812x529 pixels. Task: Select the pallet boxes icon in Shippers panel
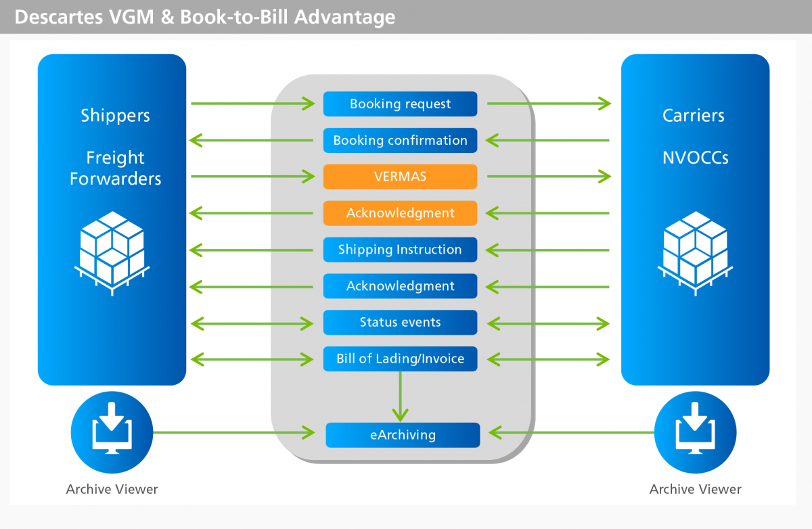point(112,248)
